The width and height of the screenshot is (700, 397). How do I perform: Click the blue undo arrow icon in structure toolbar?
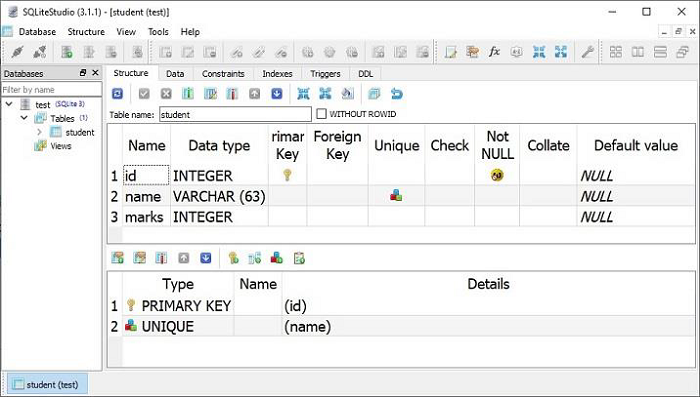point(396,93)
